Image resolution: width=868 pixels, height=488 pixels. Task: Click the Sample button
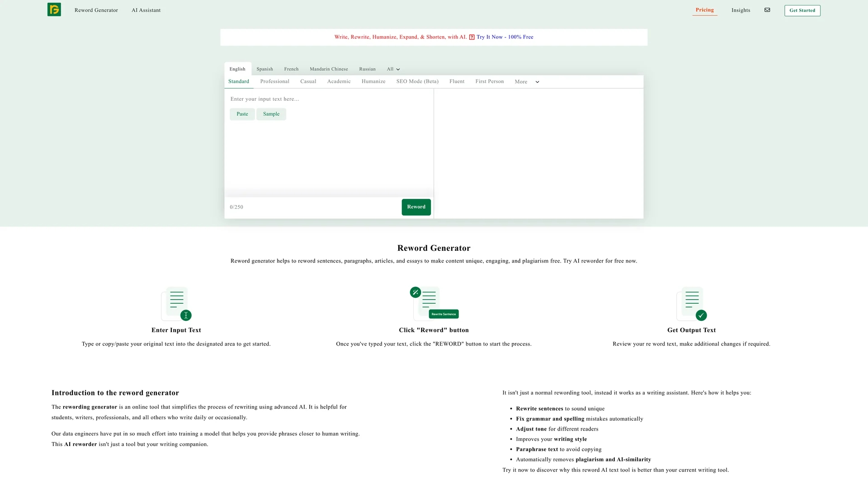[271, 114]
